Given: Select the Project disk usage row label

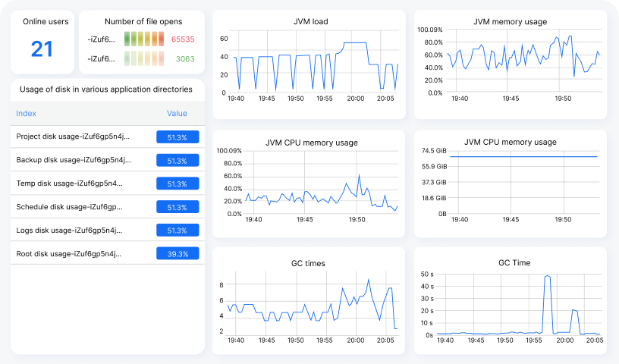Looking at the screenshot, I should (x=73, y=136).
